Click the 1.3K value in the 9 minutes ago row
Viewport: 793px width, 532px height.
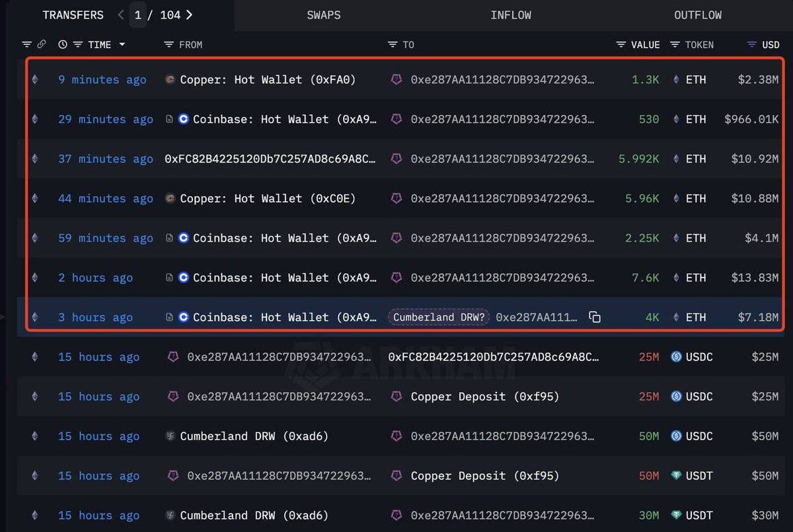[646, 79]
